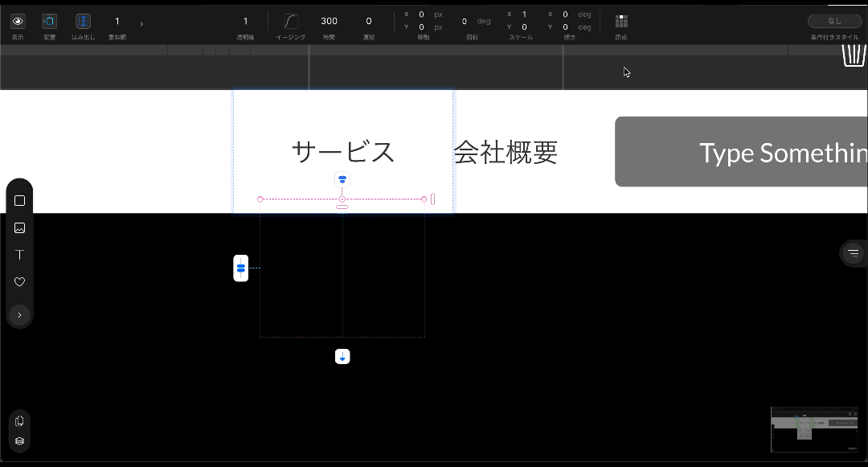Viewport: 868px width, 467px height.
Task: Open the 条件付きスタイル dropdown showing なし
Action: [834, 21]
